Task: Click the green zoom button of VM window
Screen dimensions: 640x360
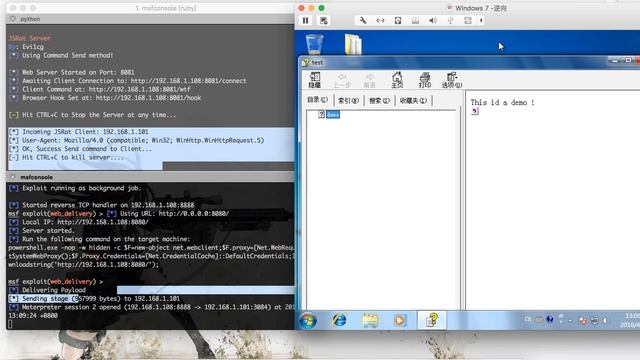Action: [322, 8]
